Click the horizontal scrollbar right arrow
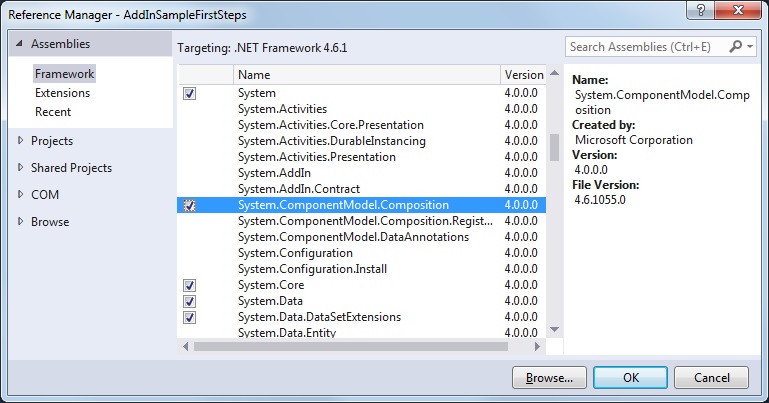Screen dimensions: 769x403 (537, 346)
